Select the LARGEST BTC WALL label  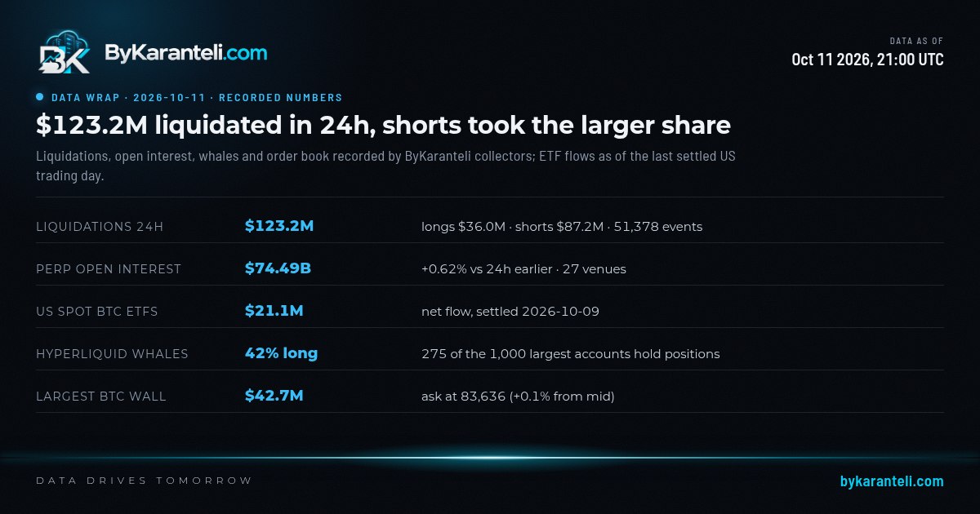pos(101,397)
